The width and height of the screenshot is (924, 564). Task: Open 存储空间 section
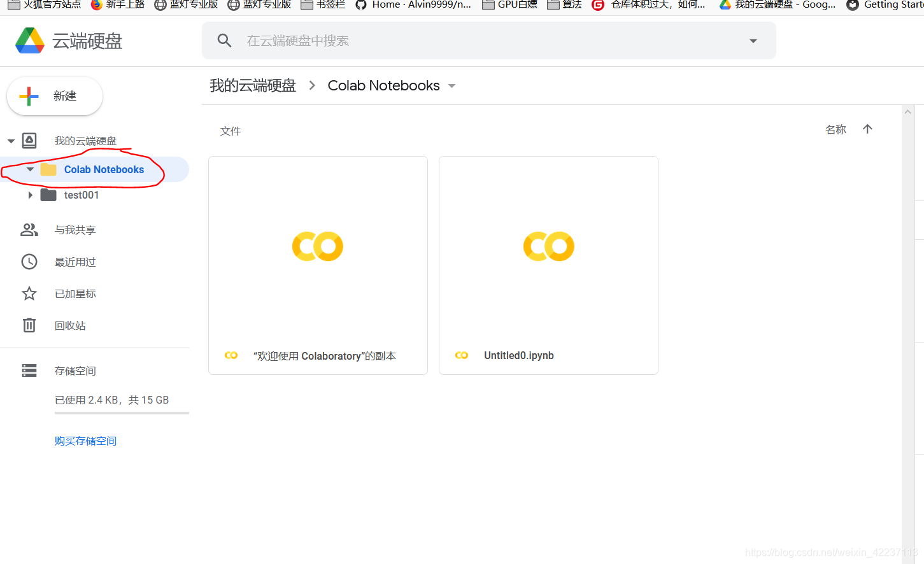(75, 370)
